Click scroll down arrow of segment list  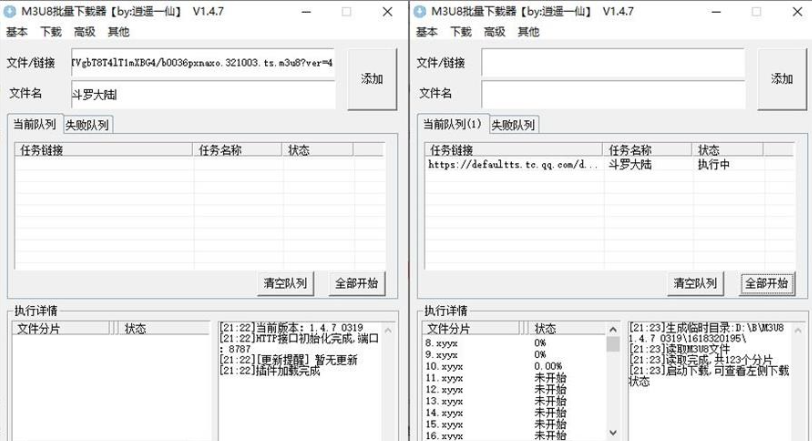pyautogui.click(x=613, y=433)
